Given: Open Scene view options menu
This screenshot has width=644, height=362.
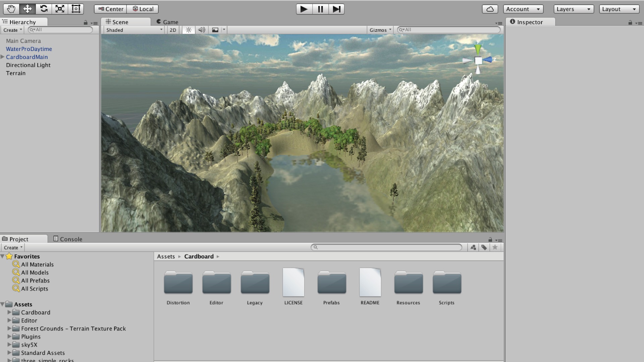Looking at the screenshot, I should (x=499, y=23).
